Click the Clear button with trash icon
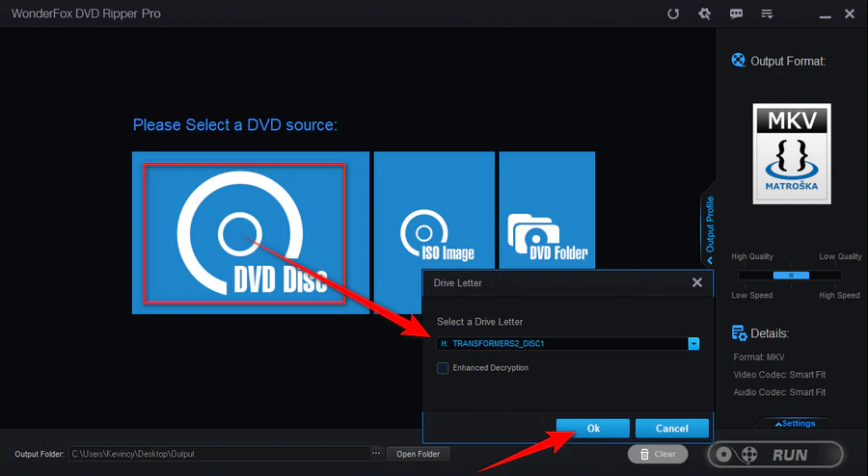Viewport: 868px width, 476px height. tap(658, 454)
